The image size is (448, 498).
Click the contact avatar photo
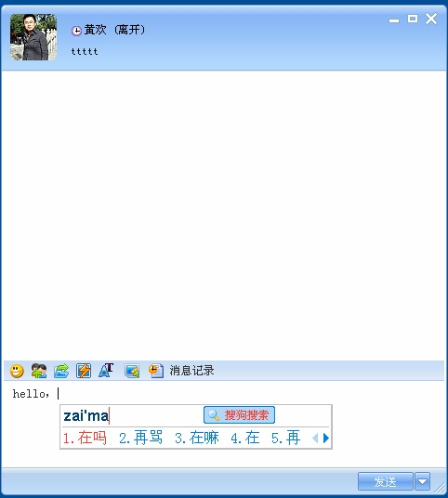click(x=33, y=37)
